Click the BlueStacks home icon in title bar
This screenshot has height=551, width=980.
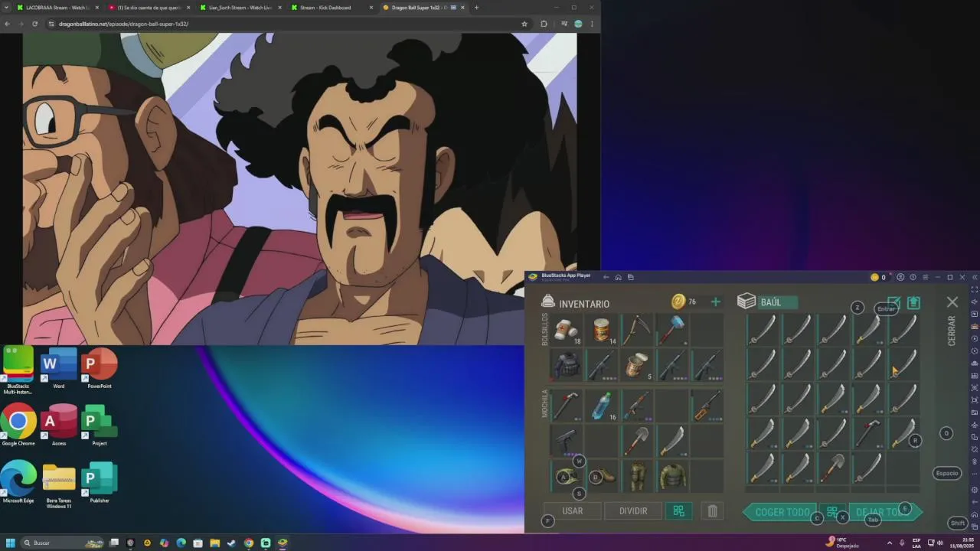pos(618,277)
